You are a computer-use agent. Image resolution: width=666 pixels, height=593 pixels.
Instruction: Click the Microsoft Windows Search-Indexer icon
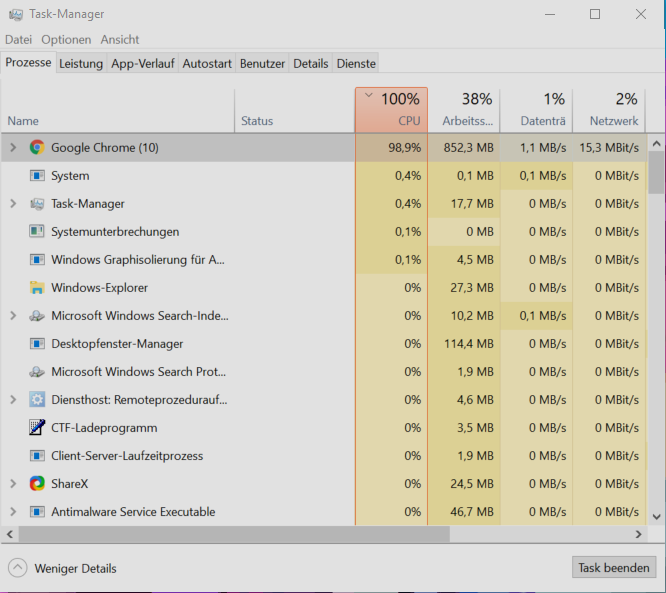(37, 316)
